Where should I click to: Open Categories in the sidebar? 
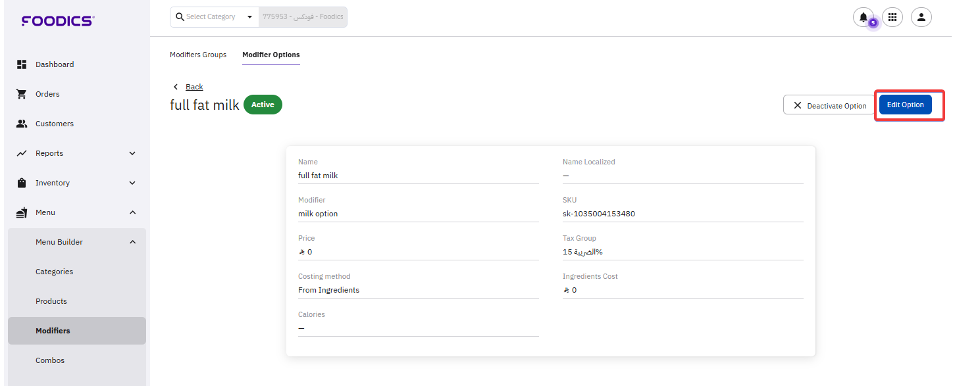54,272
